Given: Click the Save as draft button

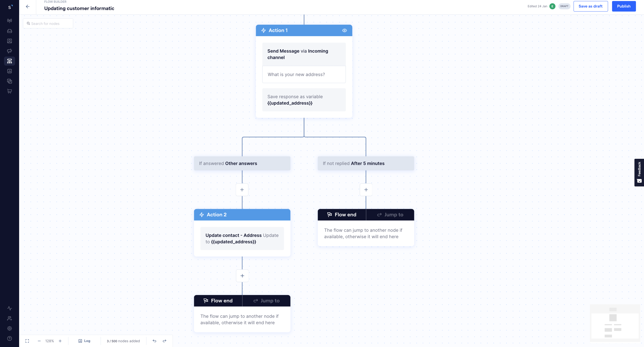Looking at the screenshot, I should point(591,6).
